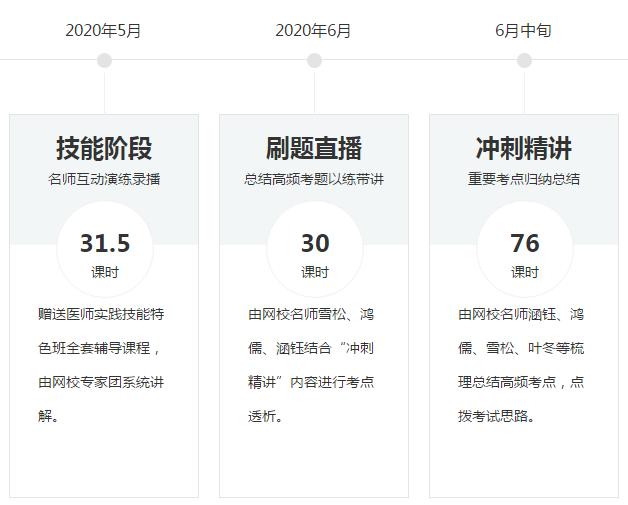Open the 刷题直播 card title
The width and height of the screenshot is (628, 505).
pyautogui.click(x=314, y=149)
